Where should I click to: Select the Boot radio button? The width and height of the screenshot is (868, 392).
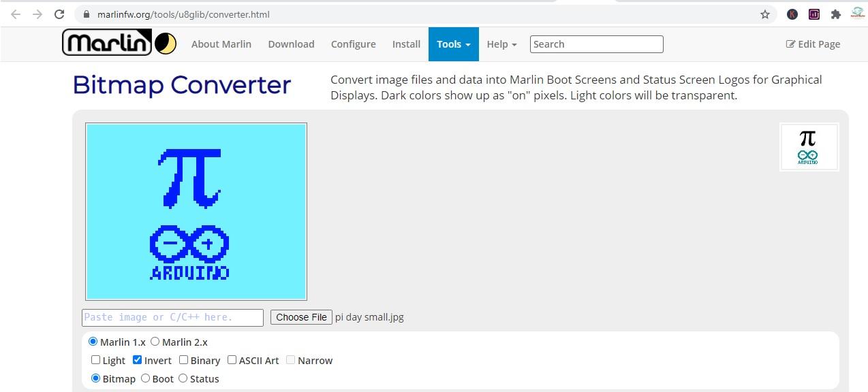point(145,378)
